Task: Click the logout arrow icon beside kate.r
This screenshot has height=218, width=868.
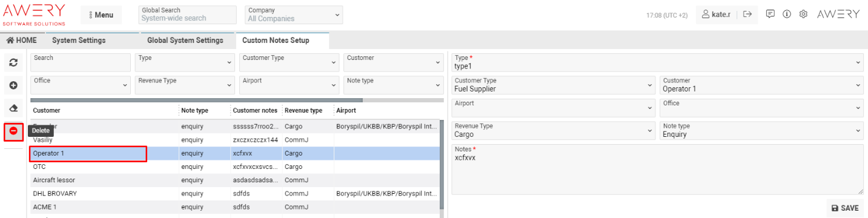Action: [x=747, y=15]
